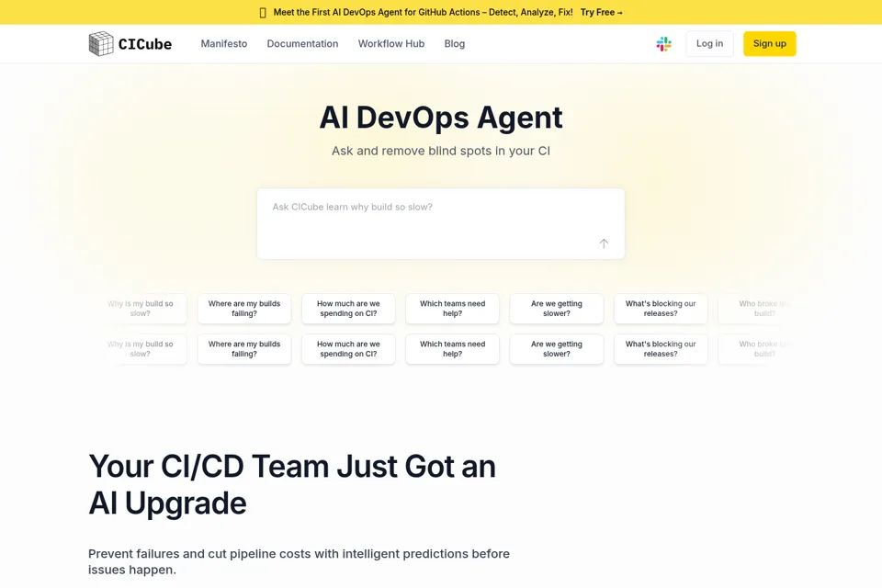
Task: Open the Slack community icon
Action: tap(663, 44)
